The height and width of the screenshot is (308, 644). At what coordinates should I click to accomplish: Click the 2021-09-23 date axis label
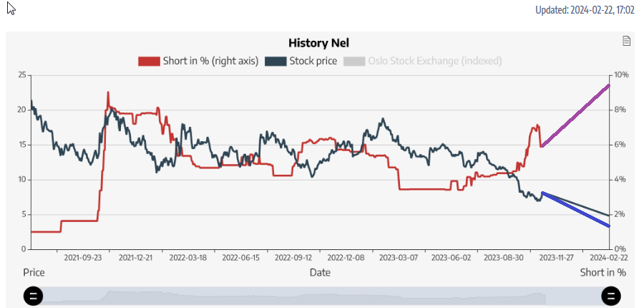83,258
